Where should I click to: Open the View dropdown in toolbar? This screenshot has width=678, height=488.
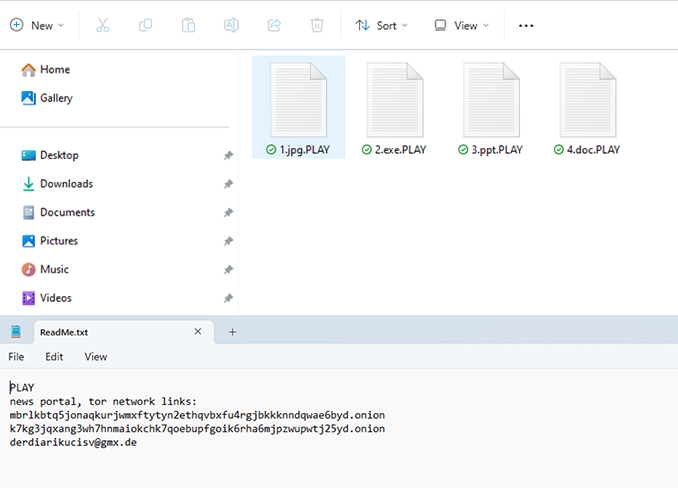point(462,25)
